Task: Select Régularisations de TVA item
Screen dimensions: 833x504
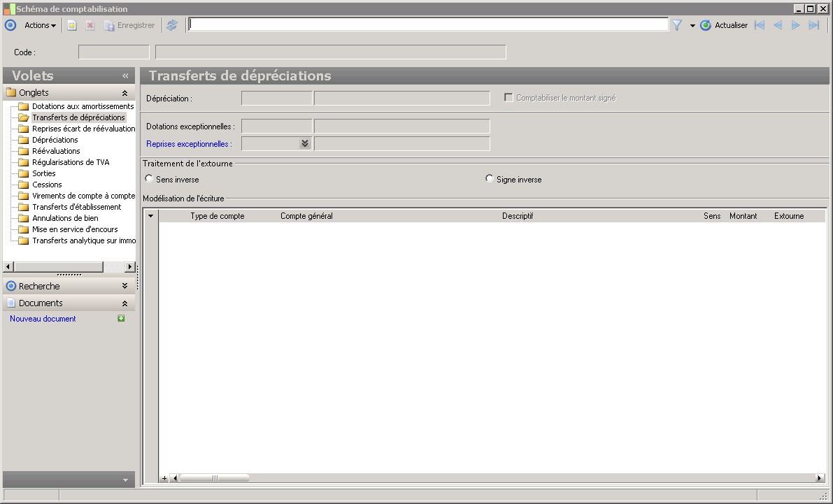Action: (71, 162)
